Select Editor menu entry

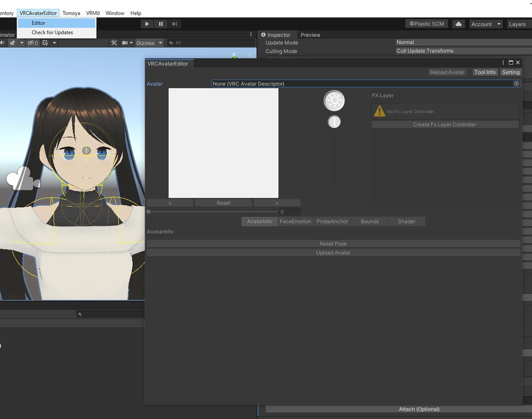(56, 23)
